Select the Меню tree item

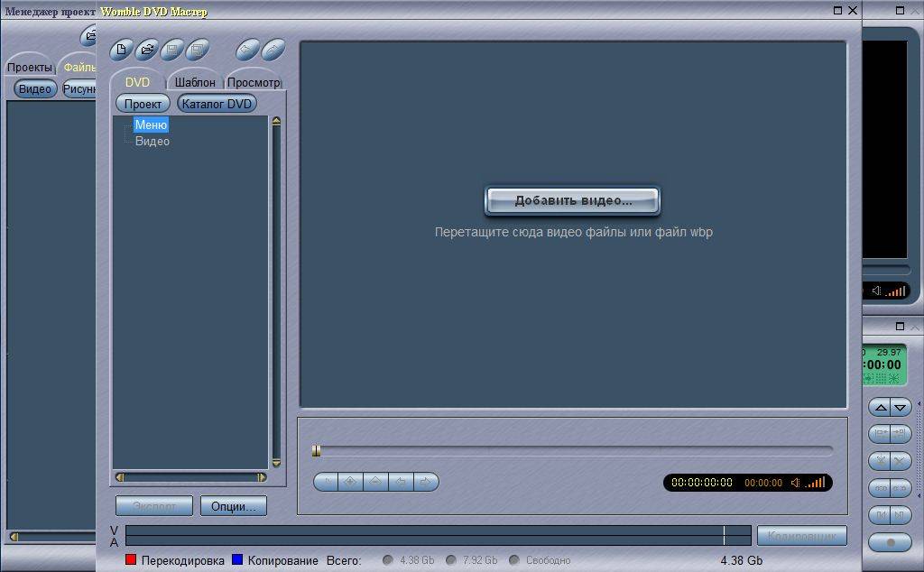click(x=151, y=125)
